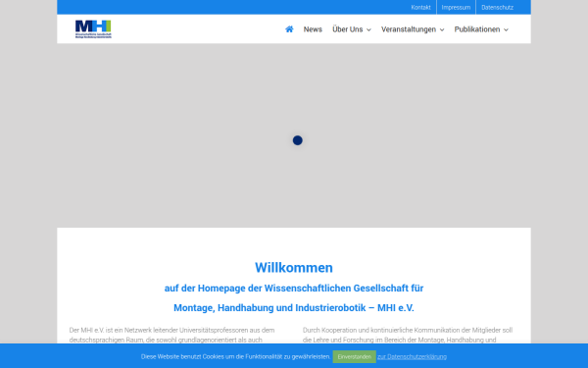The width and height of the screenshot is (588, 368).
Task: Open the Publikationen menu
Action: point(477,29)
